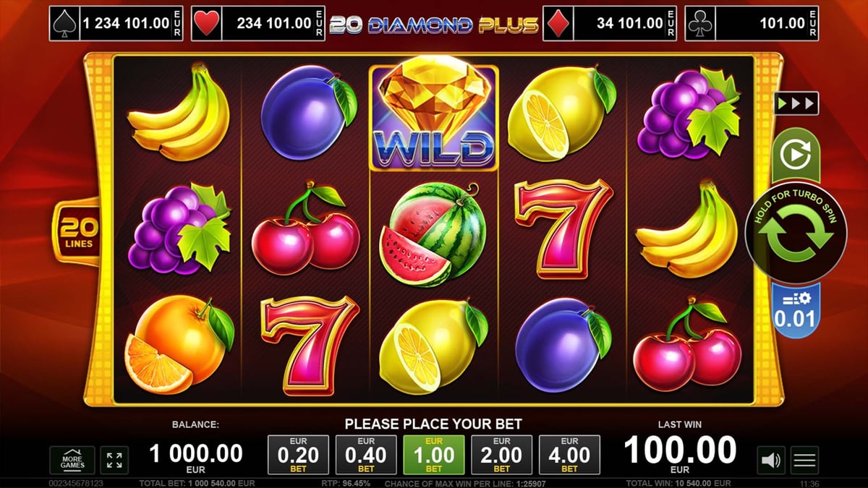Set the bet to EUR 4.00

[x=569, y=455]
